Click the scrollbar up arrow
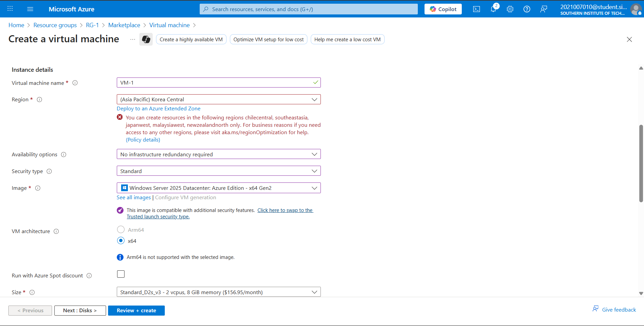This screenshot has height=326, width=644. click(641, 68)
